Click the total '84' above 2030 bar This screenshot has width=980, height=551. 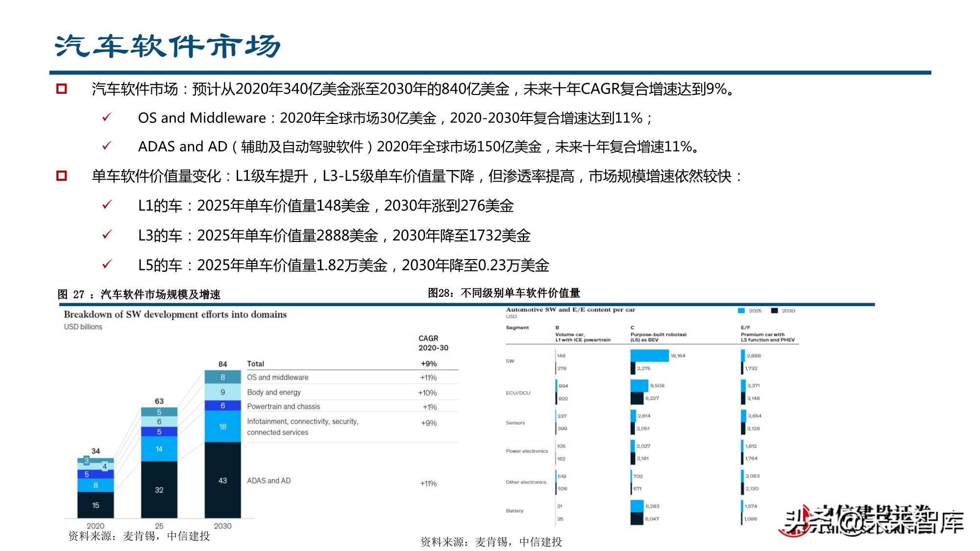pyautogui.click(x=222, y=364)
